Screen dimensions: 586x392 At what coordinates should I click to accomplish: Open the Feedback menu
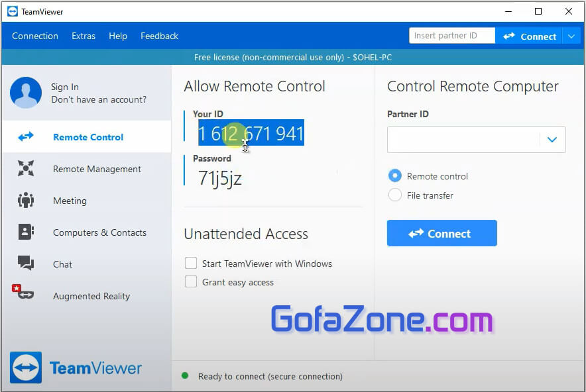pos(159,36)
